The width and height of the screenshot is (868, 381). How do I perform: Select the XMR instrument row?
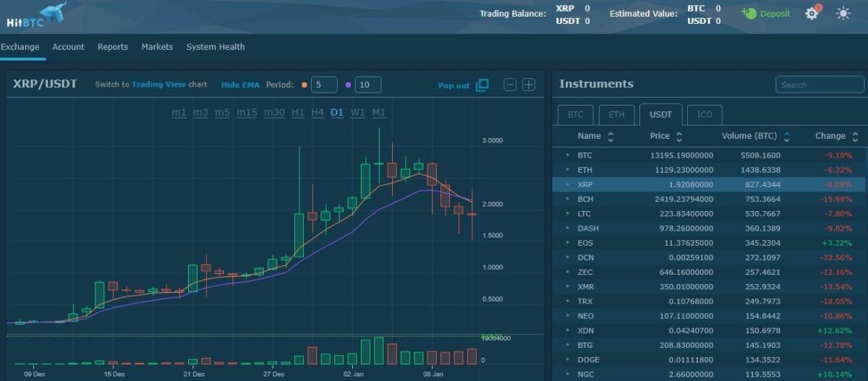click(710, 287)
